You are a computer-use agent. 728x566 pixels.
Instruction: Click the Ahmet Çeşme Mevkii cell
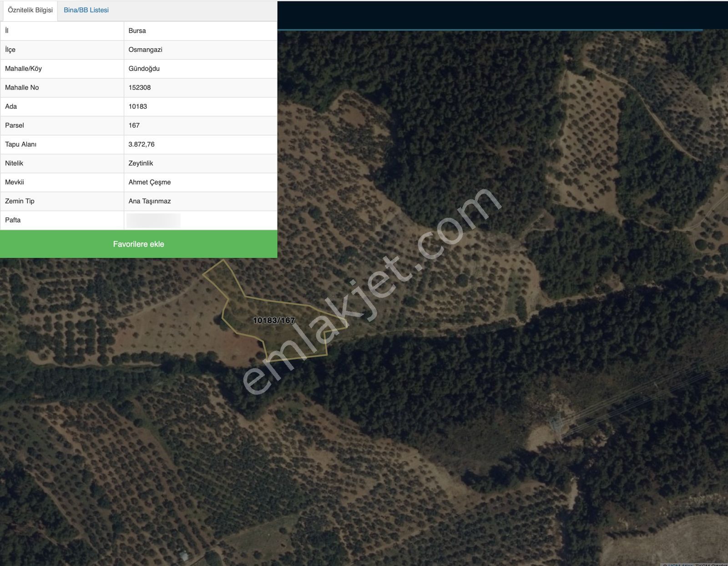point(149,182)
